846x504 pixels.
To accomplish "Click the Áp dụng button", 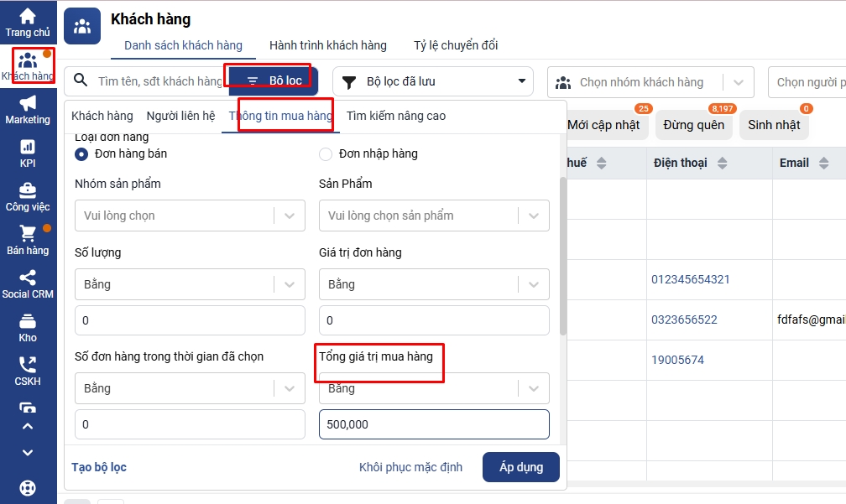I will click(520, 467).
